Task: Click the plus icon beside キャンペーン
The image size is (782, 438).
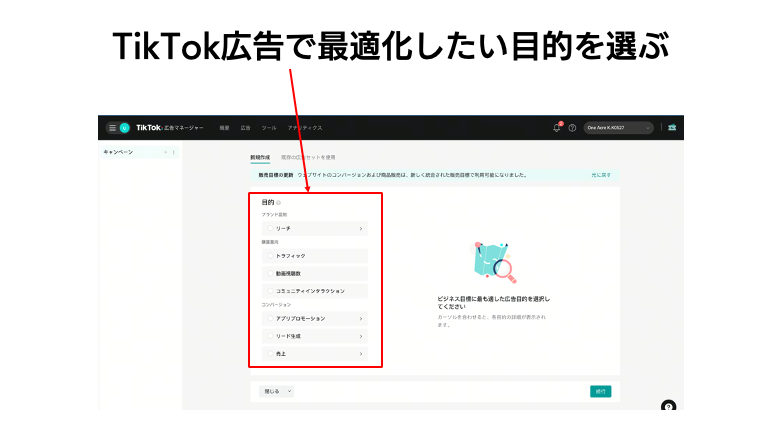Action: [x=166, y=152]
